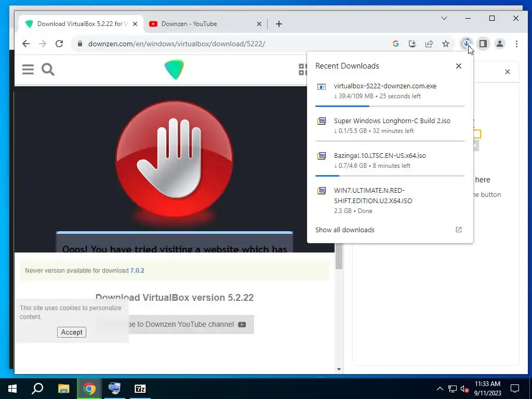Share this page via the share icon

[x=429, y=44]
